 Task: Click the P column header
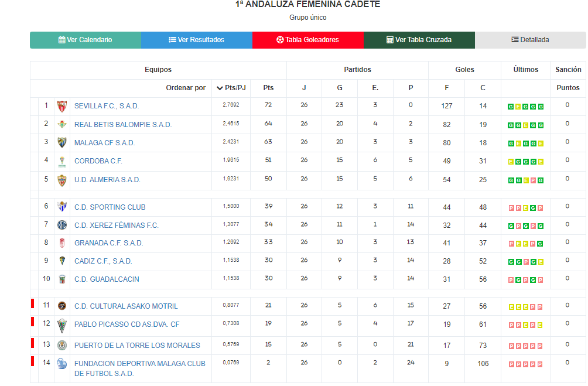pyautogui.click(x=411, y=88)
